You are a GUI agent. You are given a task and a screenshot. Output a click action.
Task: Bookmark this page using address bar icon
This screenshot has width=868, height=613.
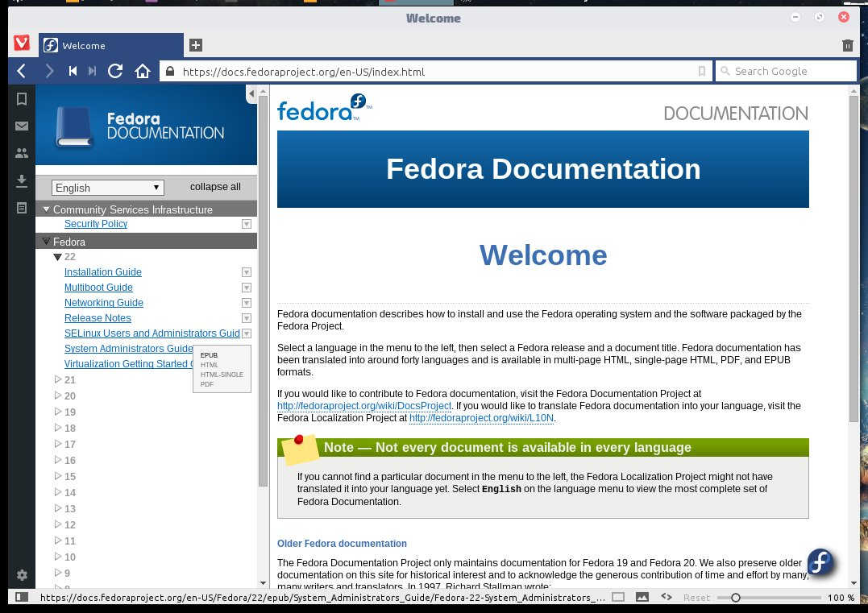[701, 72]
